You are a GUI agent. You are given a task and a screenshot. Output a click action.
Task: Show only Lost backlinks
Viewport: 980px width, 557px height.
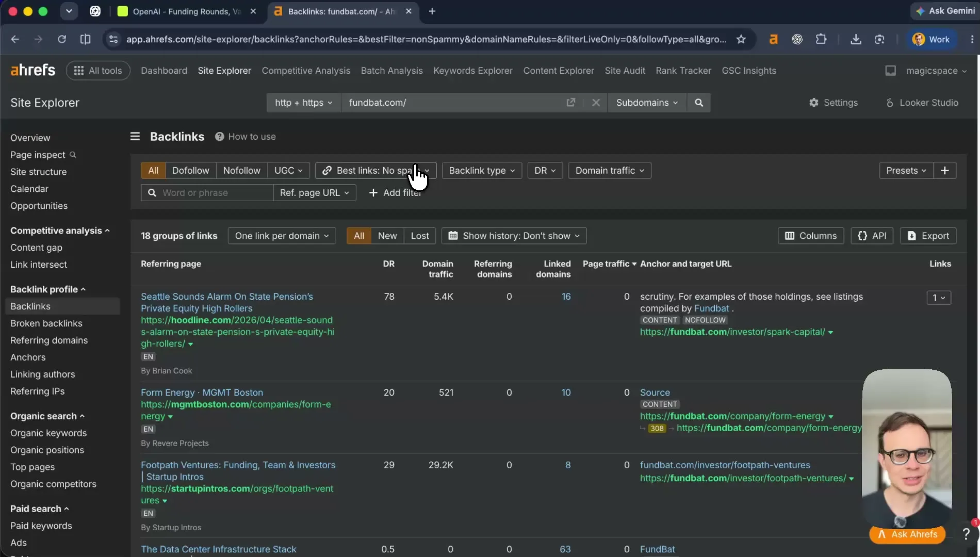coord(420,236)
